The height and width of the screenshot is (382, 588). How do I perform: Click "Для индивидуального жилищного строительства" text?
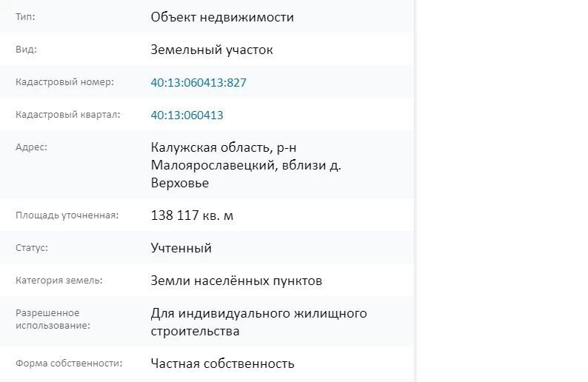click(x=258, y=322)
